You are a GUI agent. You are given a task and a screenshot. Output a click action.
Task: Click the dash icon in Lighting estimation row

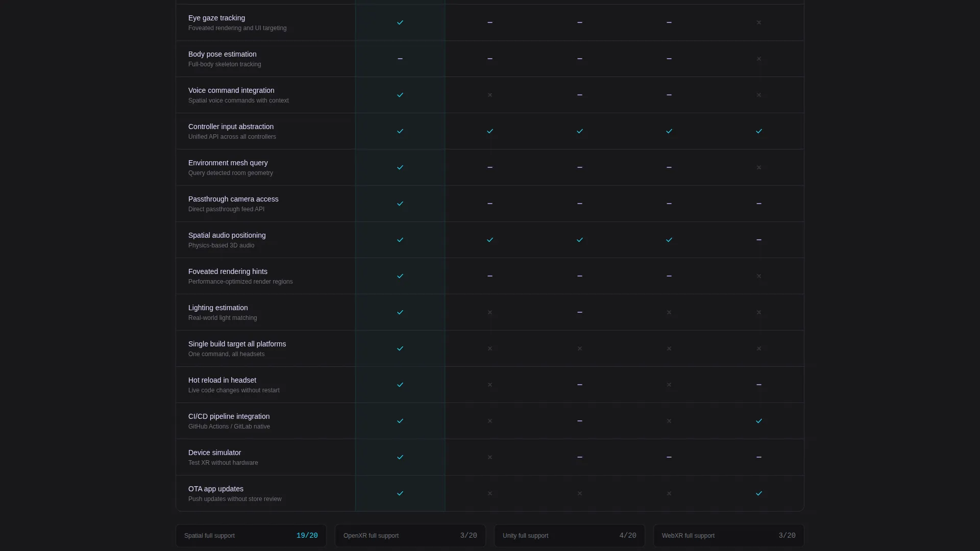click(x=580, y=312)
